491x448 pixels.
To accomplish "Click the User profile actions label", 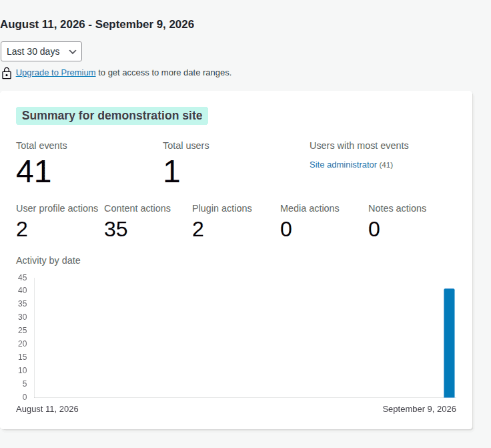I will pyautogui.click(x=57, y=208).
